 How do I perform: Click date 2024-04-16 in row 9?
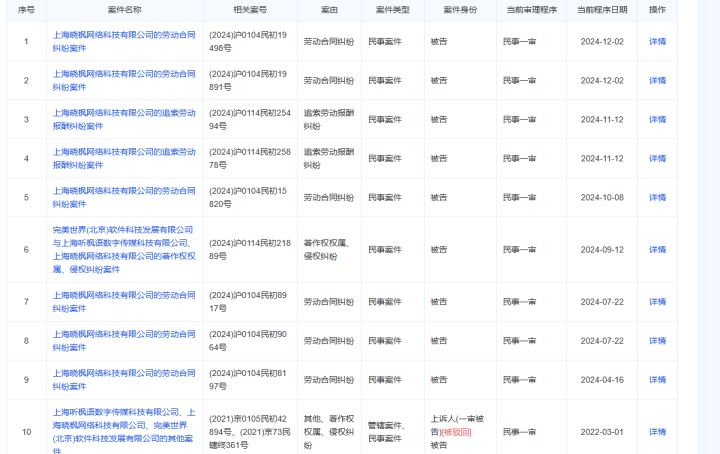coord(602,380)
